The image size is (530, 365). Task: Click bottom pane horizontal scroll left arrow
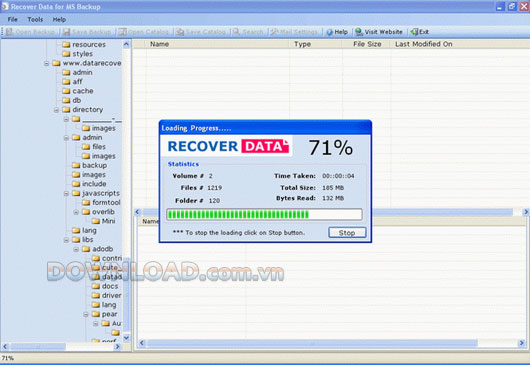pos(142,343)
